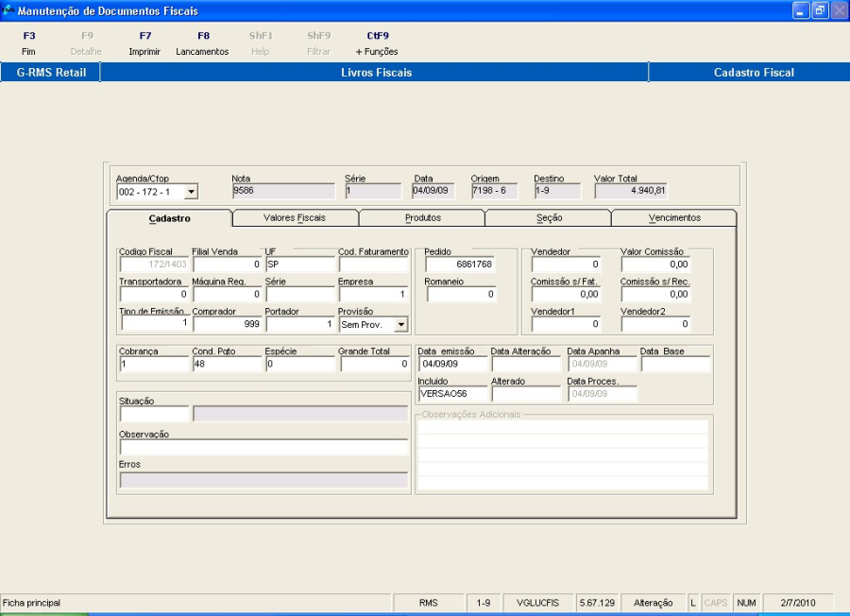This screenshot has width=850, height=616.
Task: Click the Pedido input field
Action: click(x=460, y=265)
